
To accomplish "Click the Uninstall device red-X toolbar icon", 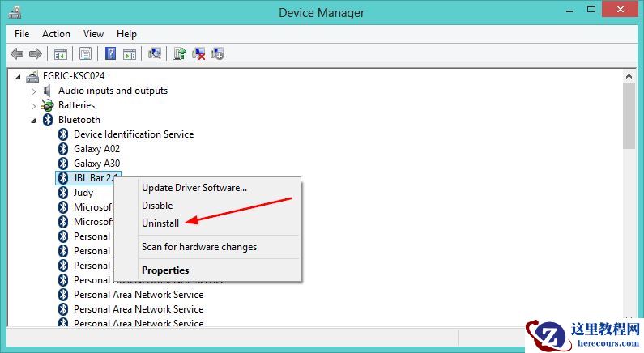I will (198, 54).
